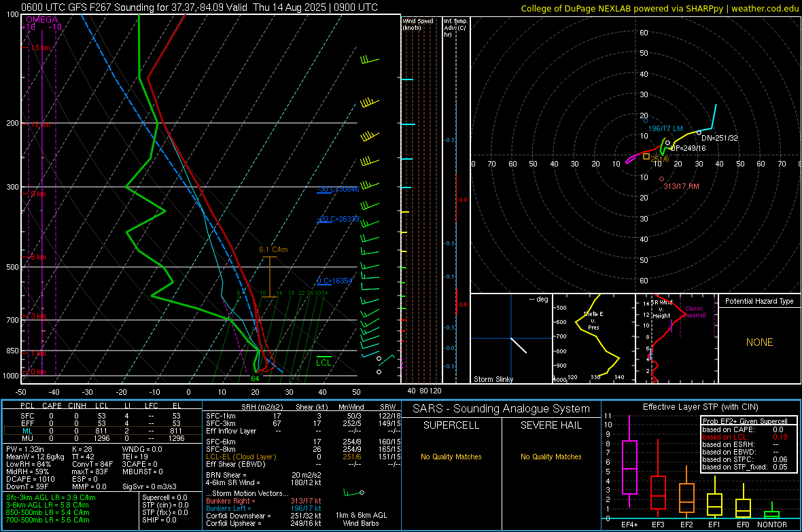This screenshot has width=802, height=532.
Task: Click the College of DuPage NEXLAB credit
Action: (659, 8)
